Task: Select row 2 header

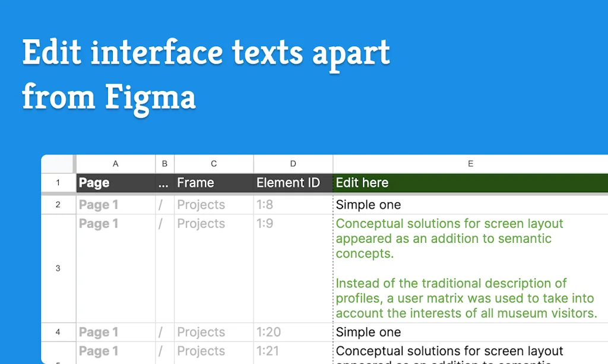Action: pos(58,205)
